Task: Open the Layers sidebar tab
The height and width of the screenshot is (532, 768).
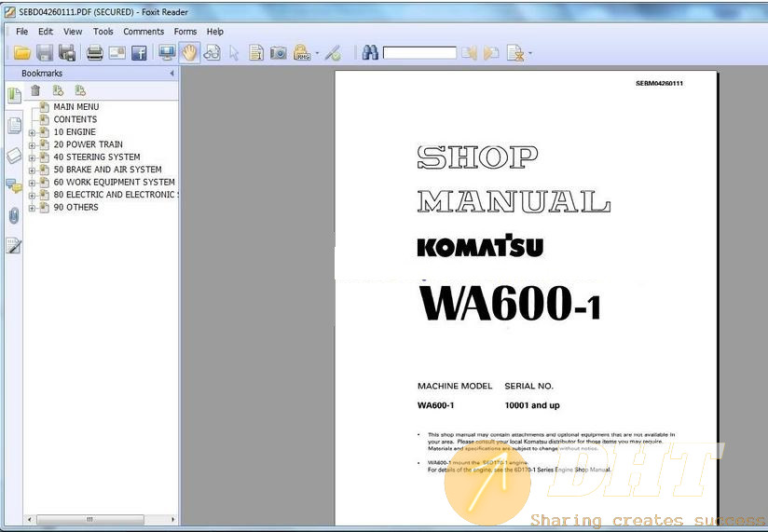Action: point(14,156)
